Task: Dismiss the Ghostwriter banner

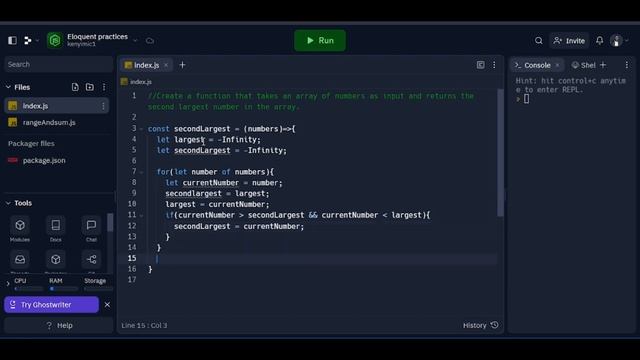Action: click(107, 305)
